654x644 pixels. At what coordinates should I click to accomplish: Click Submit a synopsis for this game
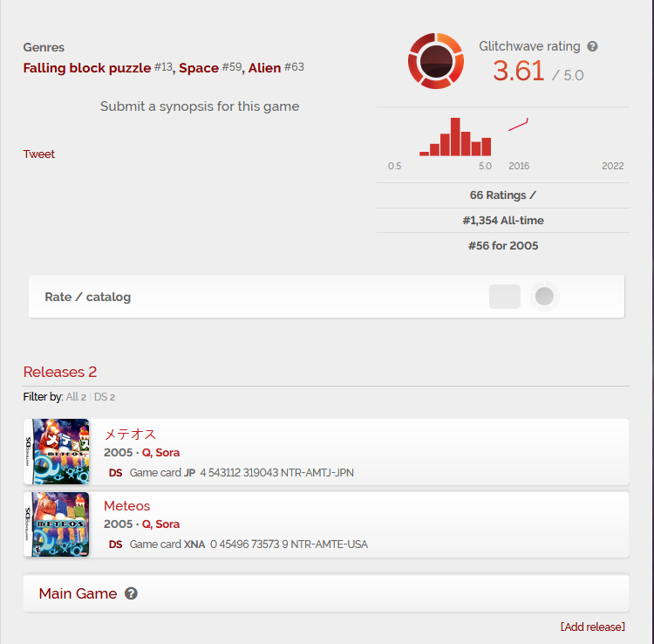coord(200,106)
